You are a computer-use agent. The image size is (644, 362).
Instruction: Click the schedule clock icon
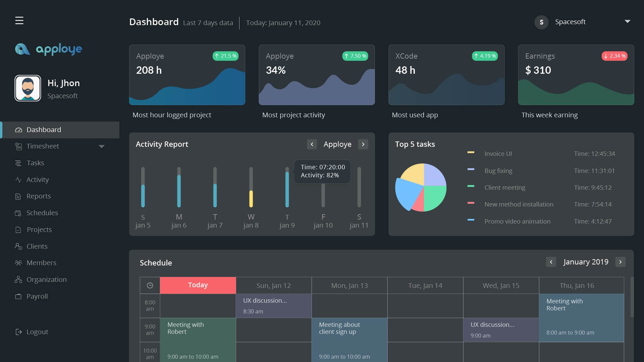pos(150,285)
